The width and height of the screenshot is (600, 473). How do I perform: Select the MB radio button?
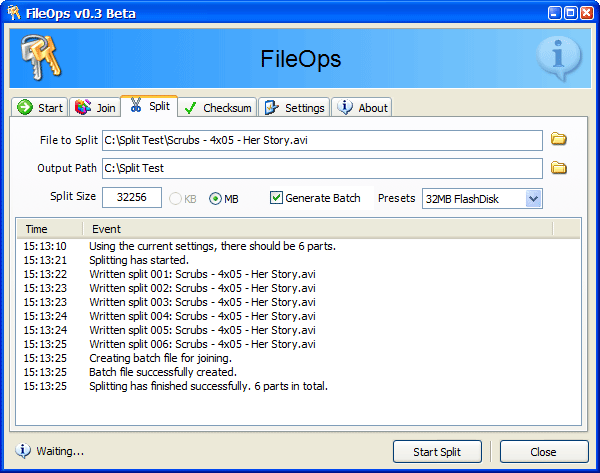tap(215, 199)
